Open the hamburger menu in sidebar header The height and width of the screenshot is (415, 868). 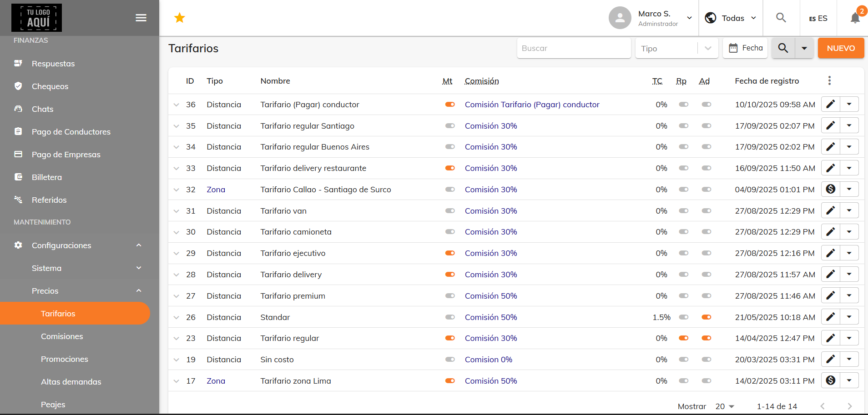pos(141,18)
